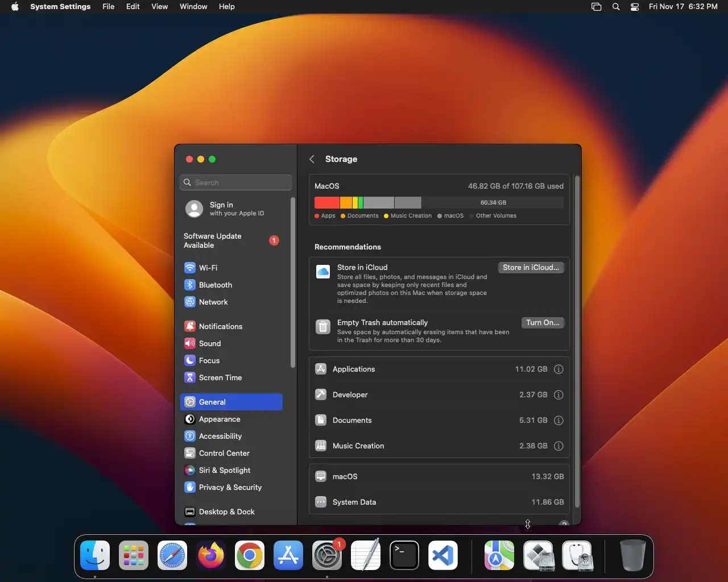Select Appearance in the sidebar

231,419
